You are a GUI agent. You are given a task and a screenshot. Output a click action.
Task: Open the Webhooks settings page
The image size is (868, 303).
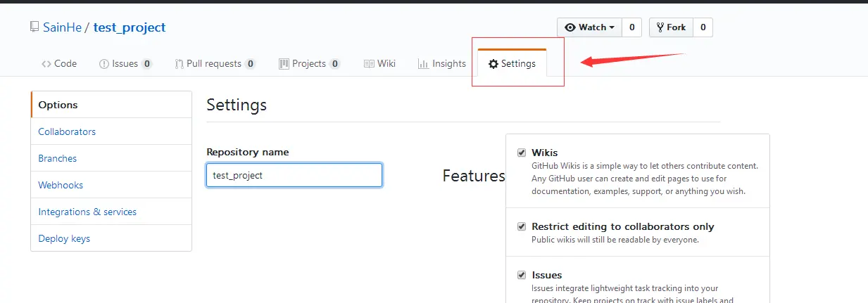click(x=61, y=185)
